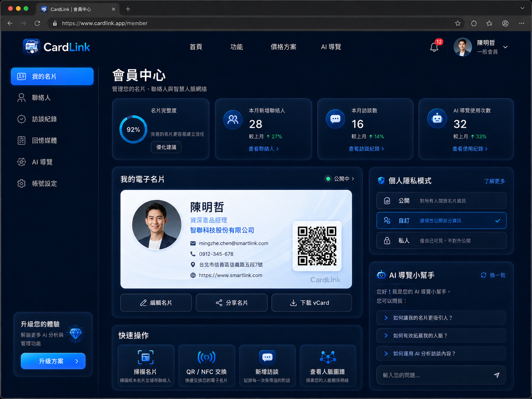Open the browser tab list chevron
The height and width of the screenshot is (399, 532).
click(x=522, y=8)
